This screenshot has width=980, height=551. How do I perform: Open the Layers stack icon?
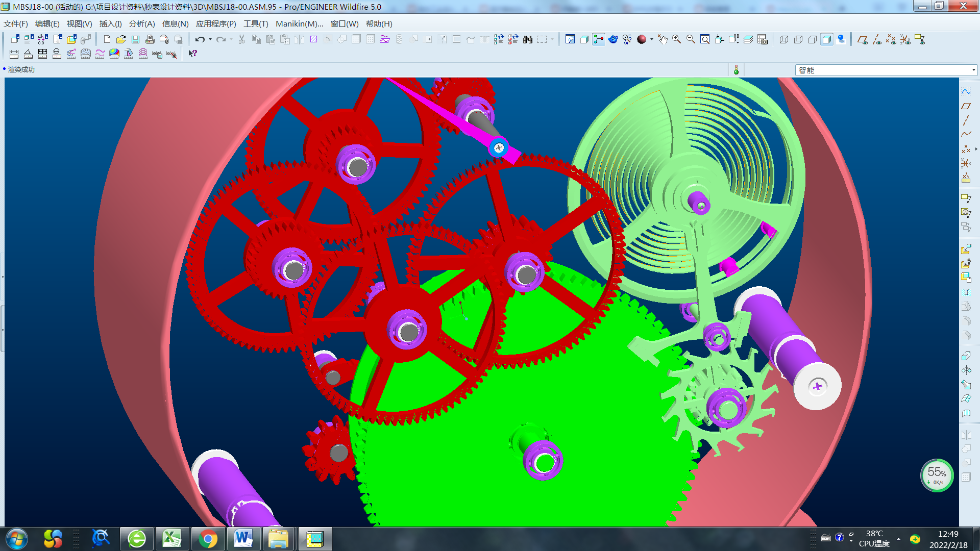click(x=748, y=39)
